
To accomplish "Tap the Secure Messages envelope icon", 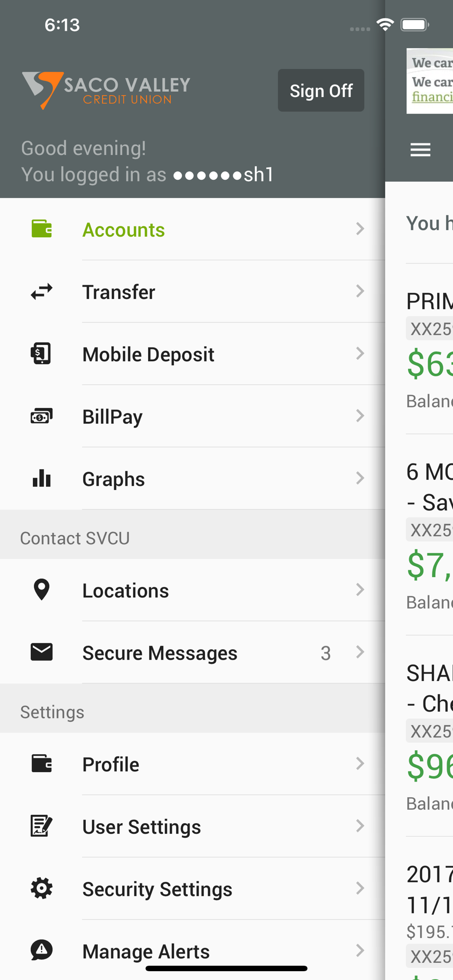I will (42, 652).
